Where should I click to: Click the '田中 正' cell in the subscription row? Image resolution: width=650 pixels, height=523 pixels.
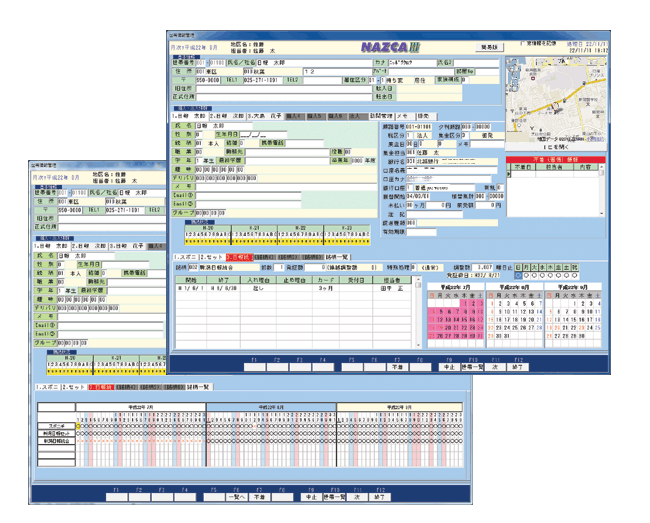click(392, 288)
